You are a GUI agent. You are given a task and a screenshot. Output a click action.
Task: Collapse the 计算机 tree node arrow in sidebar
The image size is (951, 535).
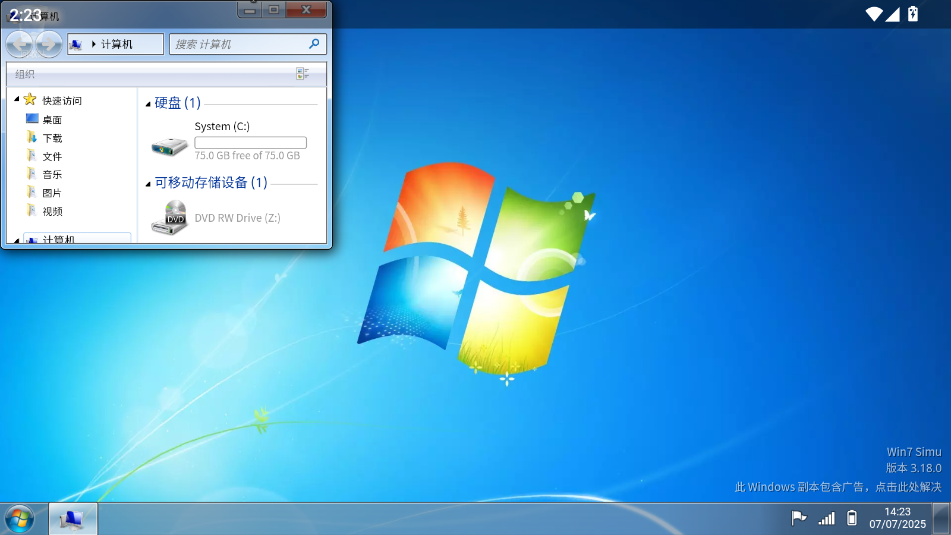click(x=17, y=240)
